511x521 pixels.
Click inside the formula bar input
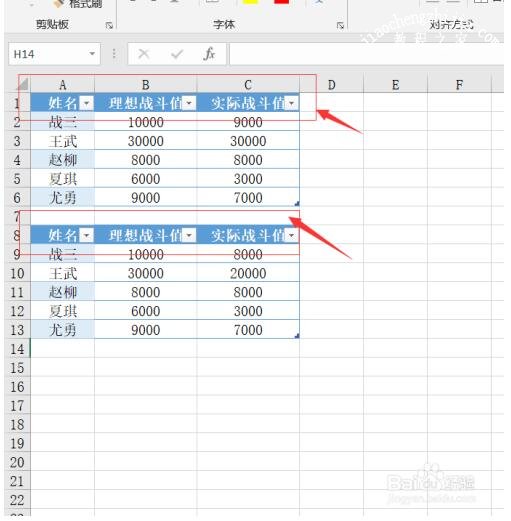[x=366, y=54]
